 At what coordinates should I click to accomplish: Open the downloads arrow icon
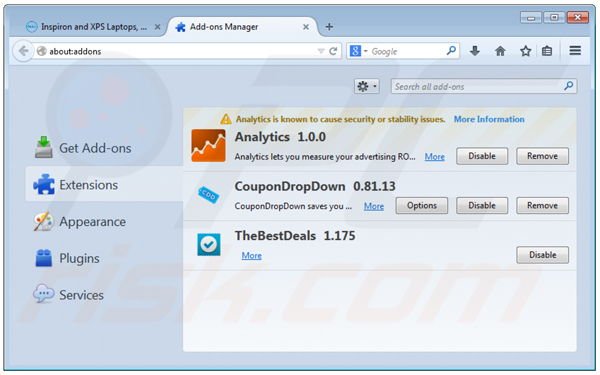475,51
